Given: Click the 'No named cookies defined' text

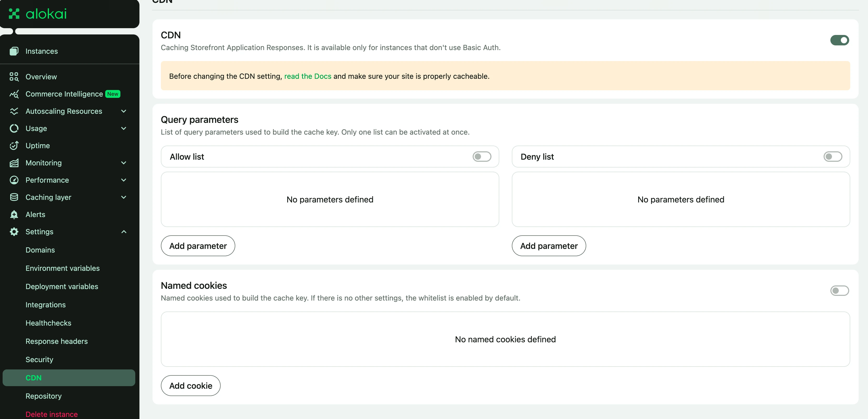Looking at the screenshot, I should coord(505,339).
